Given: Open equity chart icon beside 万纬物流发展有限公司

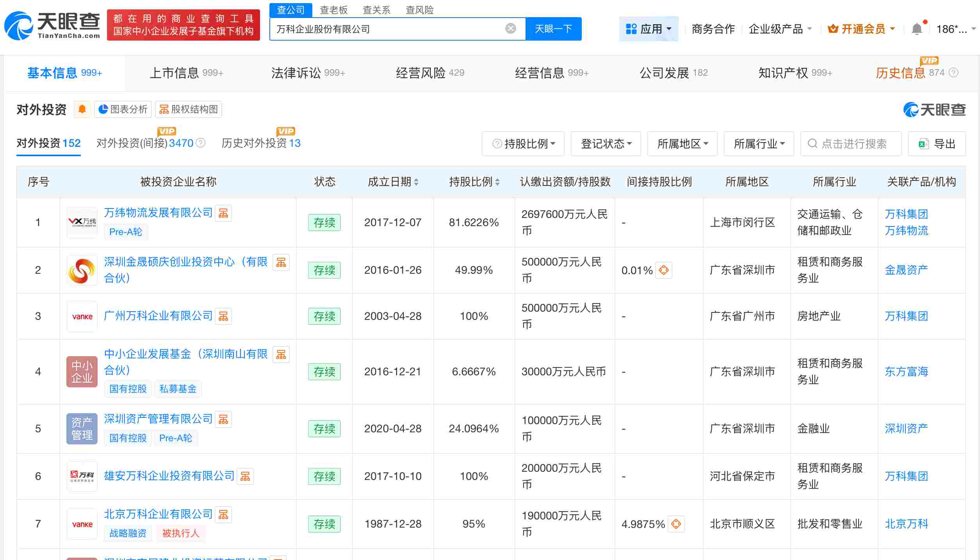Looking at the screenshot, I should point(224,213).
